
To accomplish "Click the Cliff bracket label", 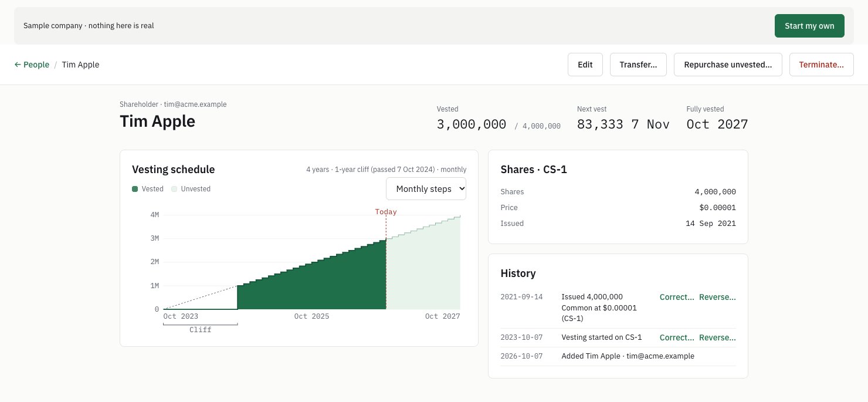I will point(200,330).
